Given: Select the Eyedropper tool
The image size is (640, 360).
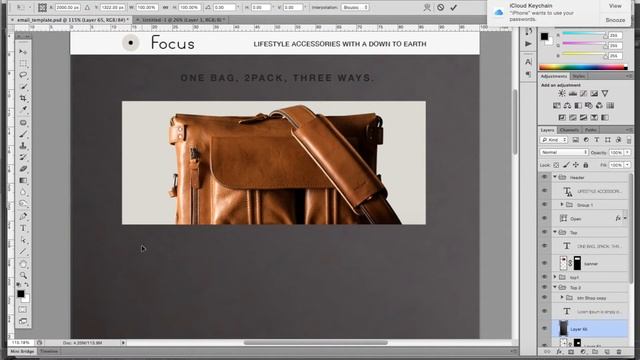Looking at the screenshot, I should pos(23,109).
